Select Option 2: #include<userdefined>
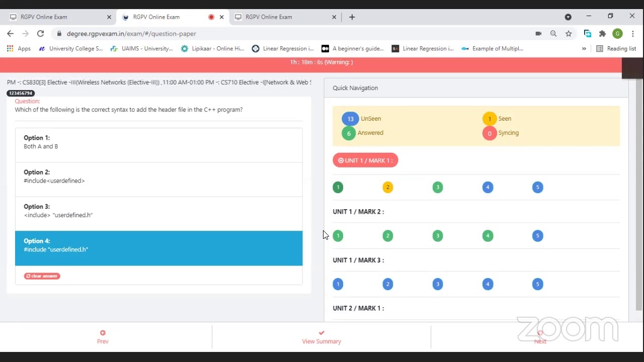This screenshot has width=644, height=362. coord(159,179)
